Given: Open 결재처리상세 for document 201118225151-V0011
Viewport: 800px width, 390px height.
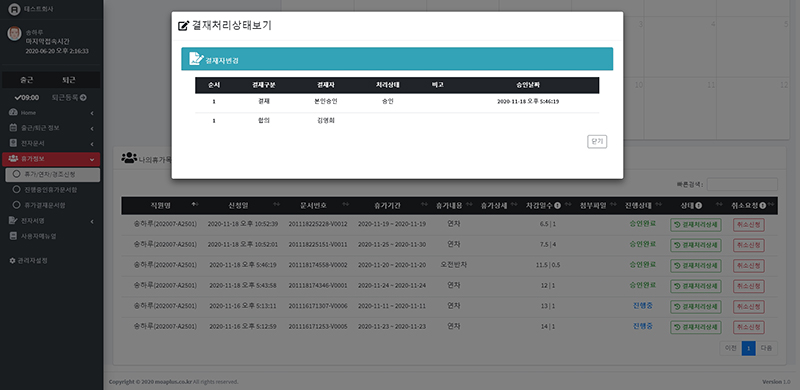Looking at the screenshot, I should coord(695,245).
